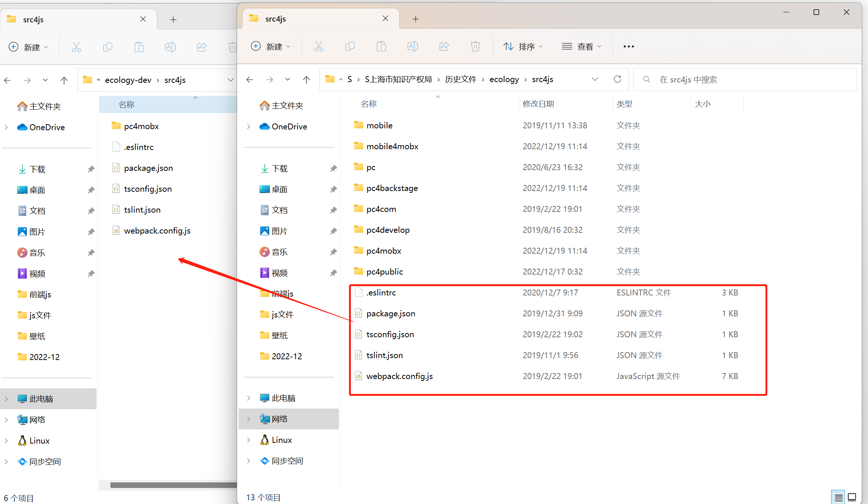This screenshot has width=868, height=504.
Task: Open the three-dots more options menu
Action: [x=629, y=47]
